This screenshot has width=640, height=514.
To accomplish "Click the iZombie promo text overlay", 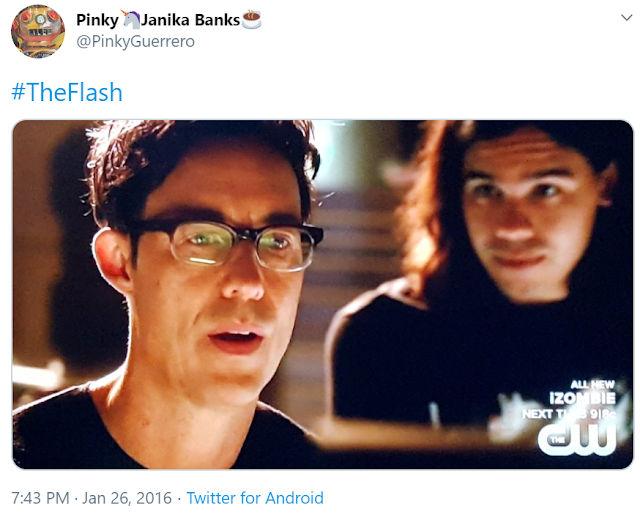I will [x=582, y=397].
